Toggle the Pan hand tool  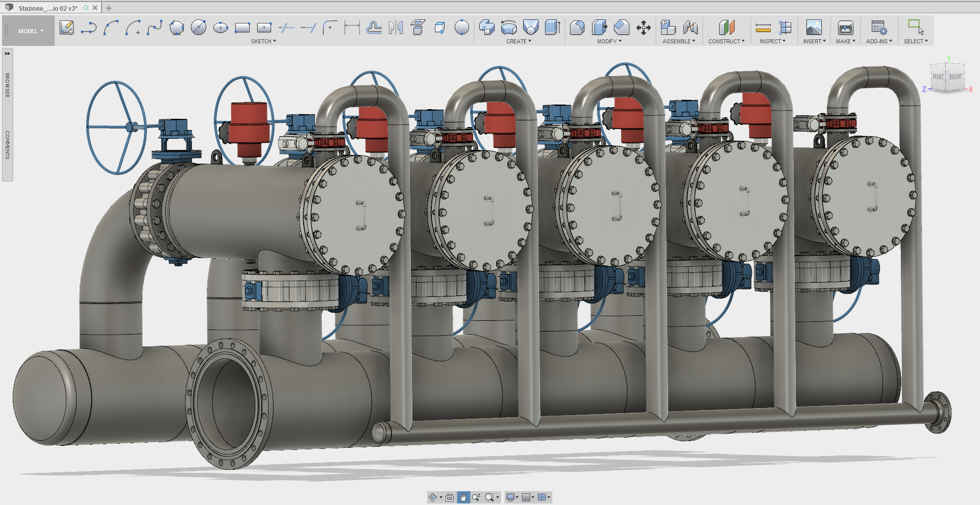pyautogui.click(x=463, y=497)
